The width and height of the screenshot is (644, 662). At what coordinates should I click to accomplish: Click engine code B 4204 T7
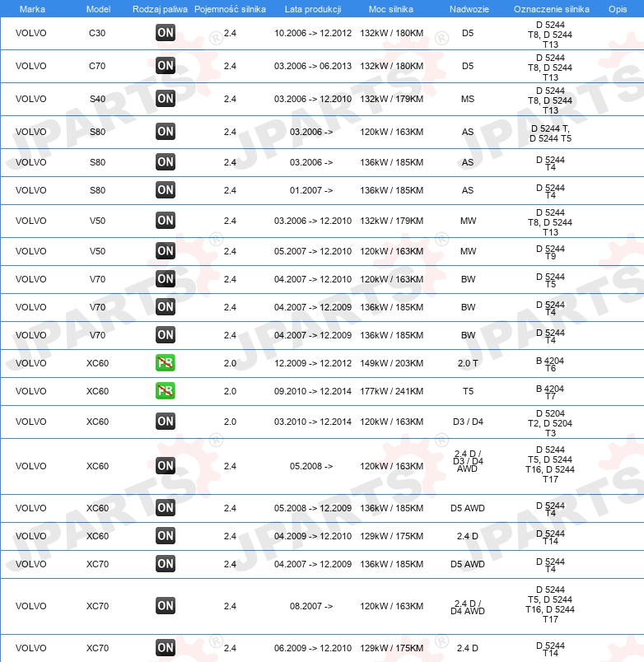point(550,392)
